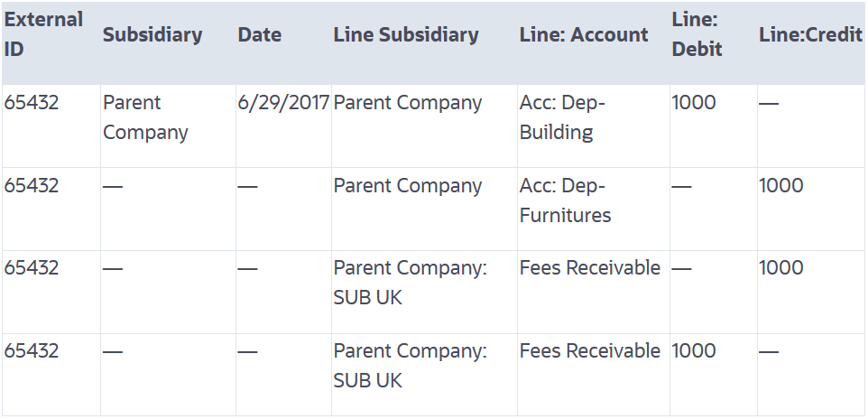Click Line Subsidiary cell in Dep-Building row
The height and width of the screenshot is (419, 868).
[408, 103]
